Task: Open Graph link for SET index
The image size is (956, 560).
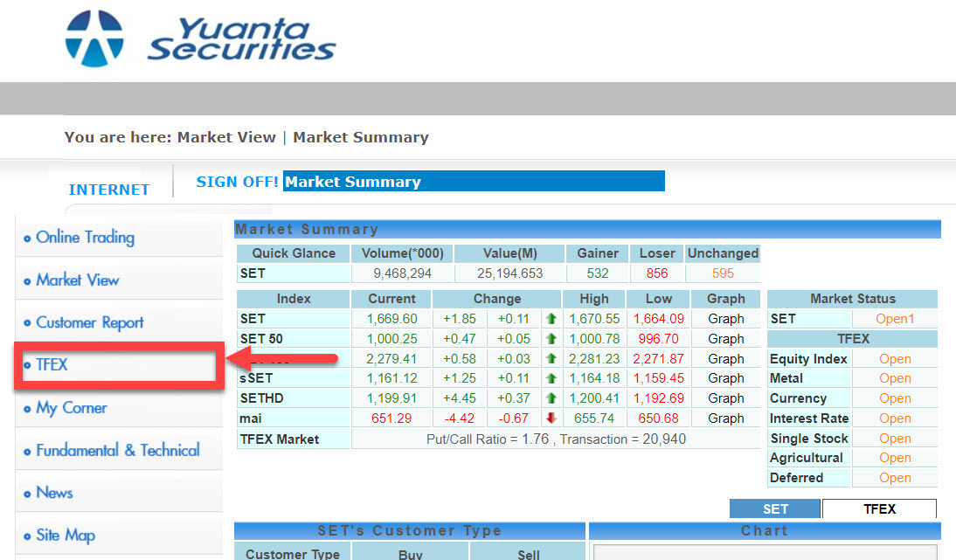Action: pos(725,319)
